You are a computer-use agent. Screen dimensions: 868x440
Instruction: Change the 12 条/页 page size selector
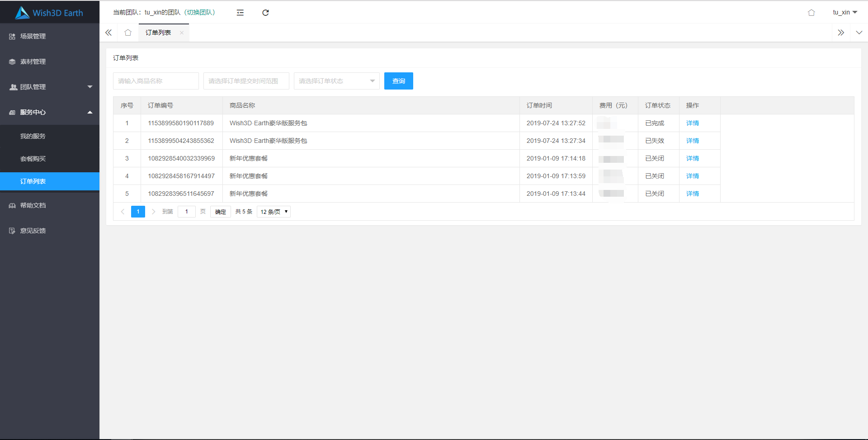[x=274, y=212]
